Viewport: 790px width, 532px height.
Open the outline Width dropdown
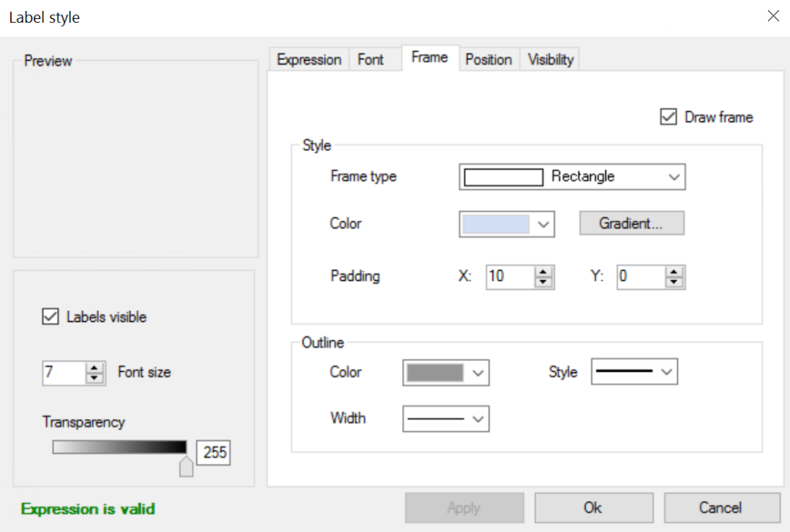click(478, 418)
